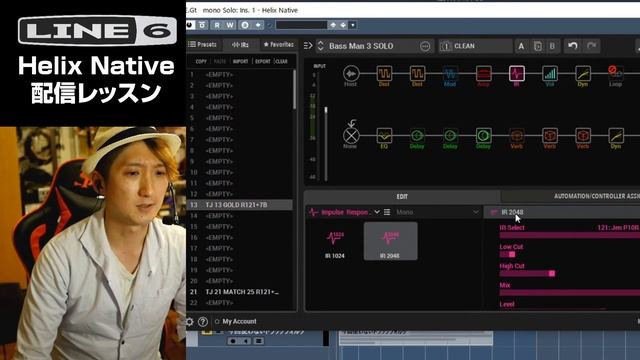Adjust the IR Select slider
Viewport: 640px width, 360px height.
point(570,235)
